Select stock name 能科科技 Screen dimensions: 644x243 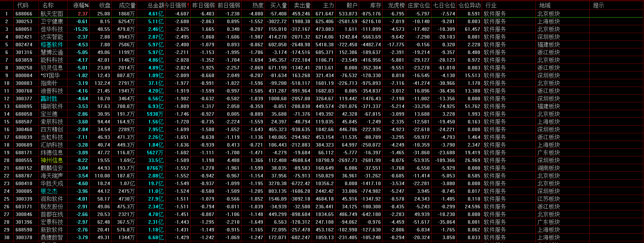pos(52,60)
